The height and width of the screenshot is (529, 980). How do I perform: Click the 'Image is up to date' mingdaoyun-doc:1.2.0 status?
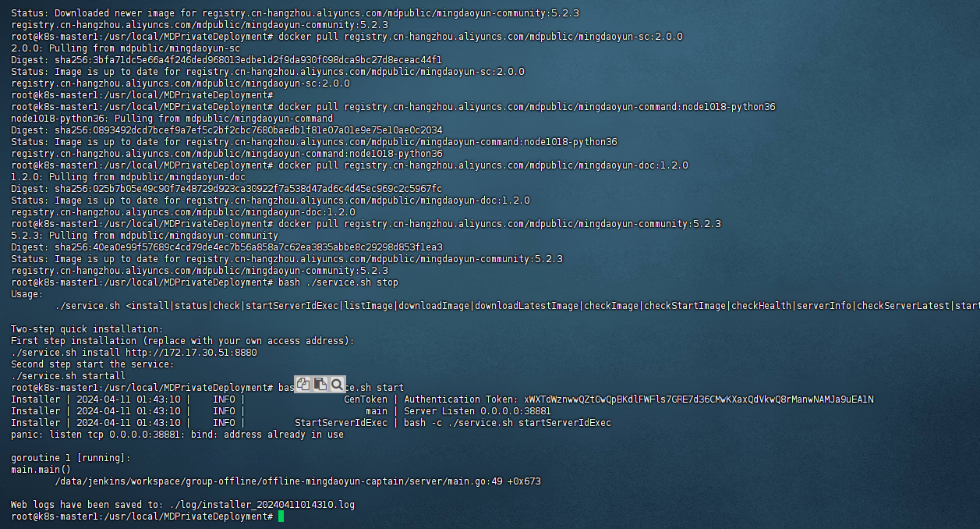click(x=271, y=201)
